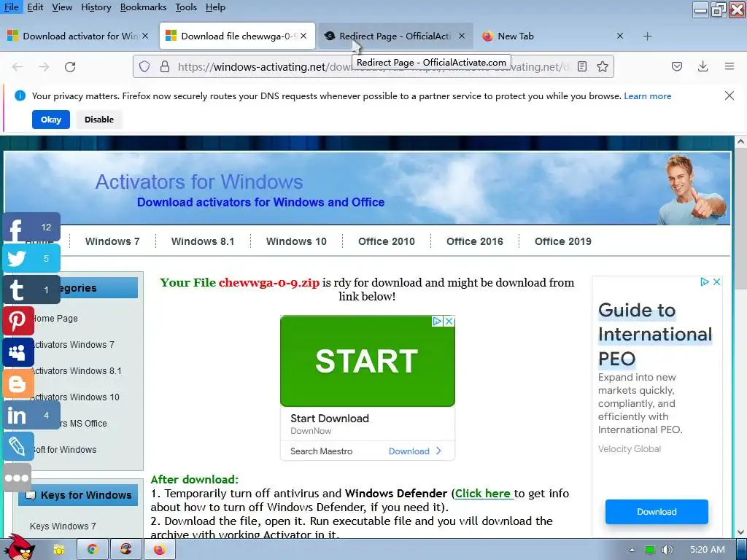Toggle reader view icon in address bar
Viewport: 747px width, 560px height.
(x=581, y=66)
